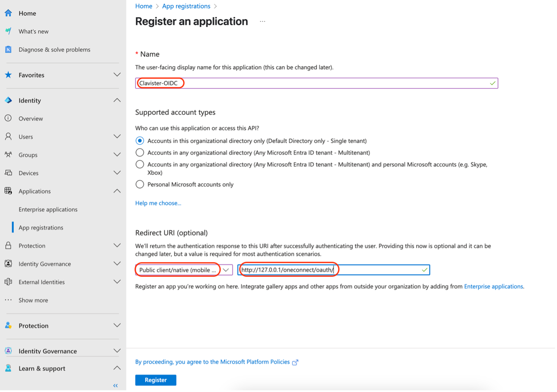Click Show more in sidebar
Image resolution: width=557 pixels, height=392 pixels.
coord(33,300)
